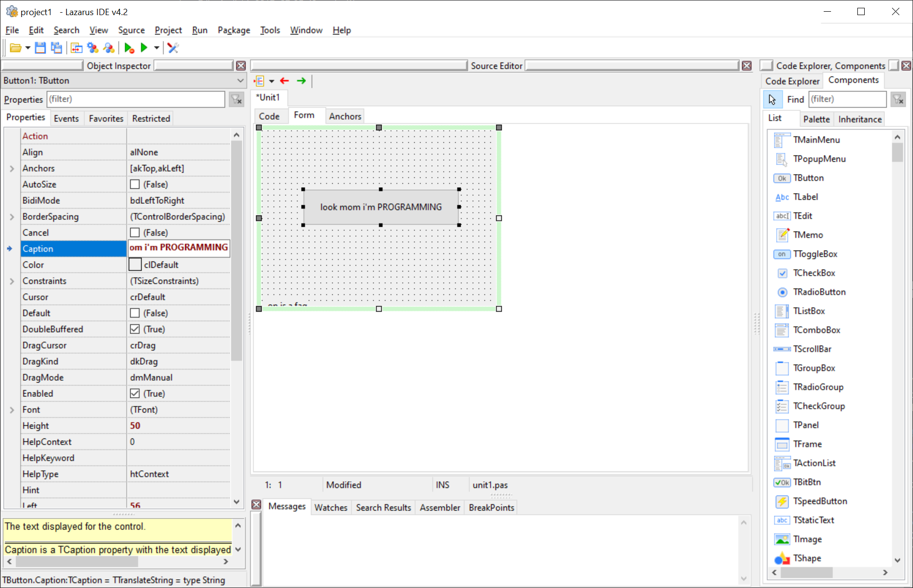Switch to the Events tab
The width and height of the screenshot is (913, 588).
pyautogui.click(x=66, y=118)
